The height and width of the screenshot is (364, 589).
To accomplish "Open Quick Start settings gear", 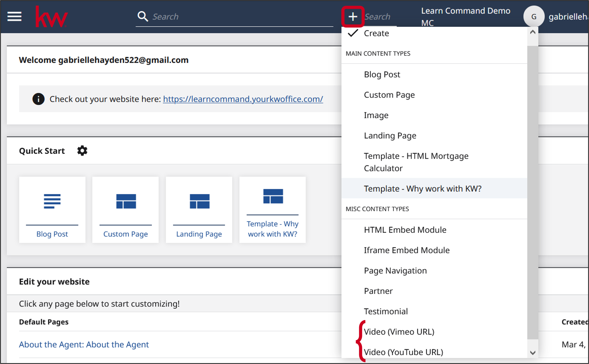I will point(82,151).
